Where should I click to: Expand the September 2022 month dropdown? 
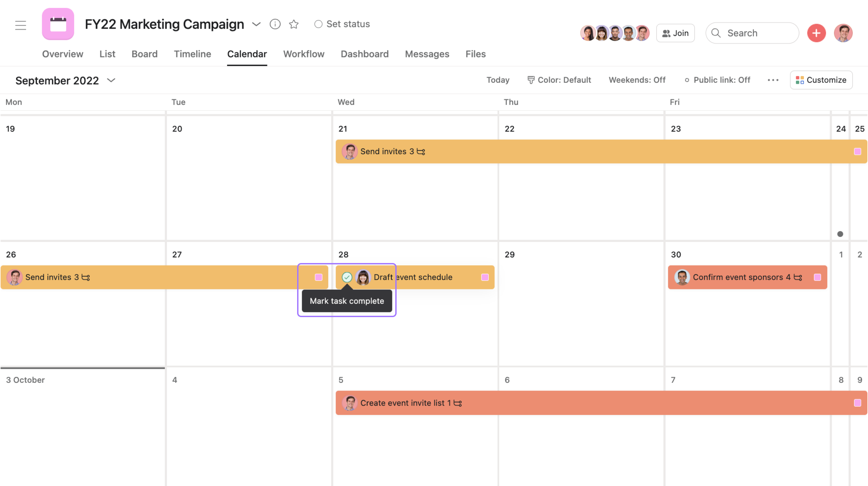tap(111, 80)
